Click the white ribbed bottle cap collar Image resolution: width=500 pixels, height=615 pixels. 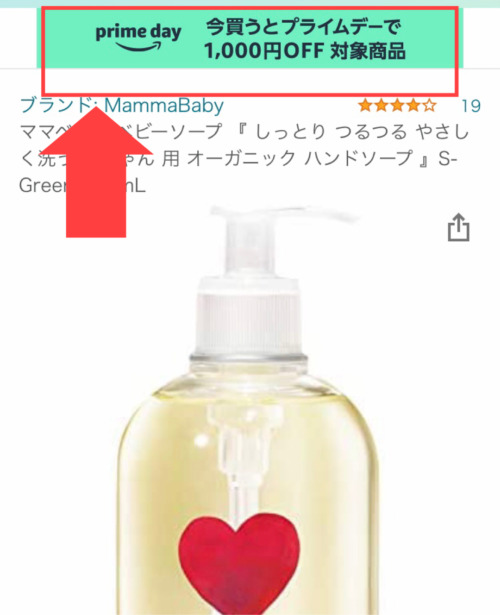pos(249,318)
